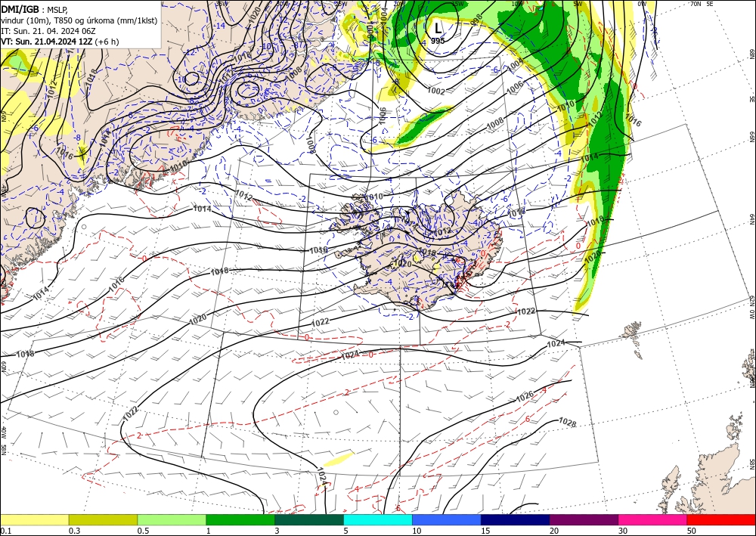Select the dark green 3–5 legend swatch
This screenshot has height=536, width=756.
tap(309, 519)
